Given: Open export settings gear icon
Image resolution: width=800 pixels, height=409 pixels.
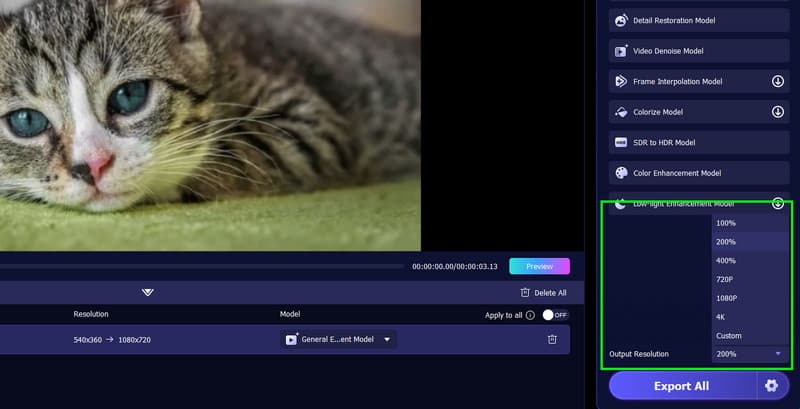Looking at the screenshot, I should coord(771,386).
